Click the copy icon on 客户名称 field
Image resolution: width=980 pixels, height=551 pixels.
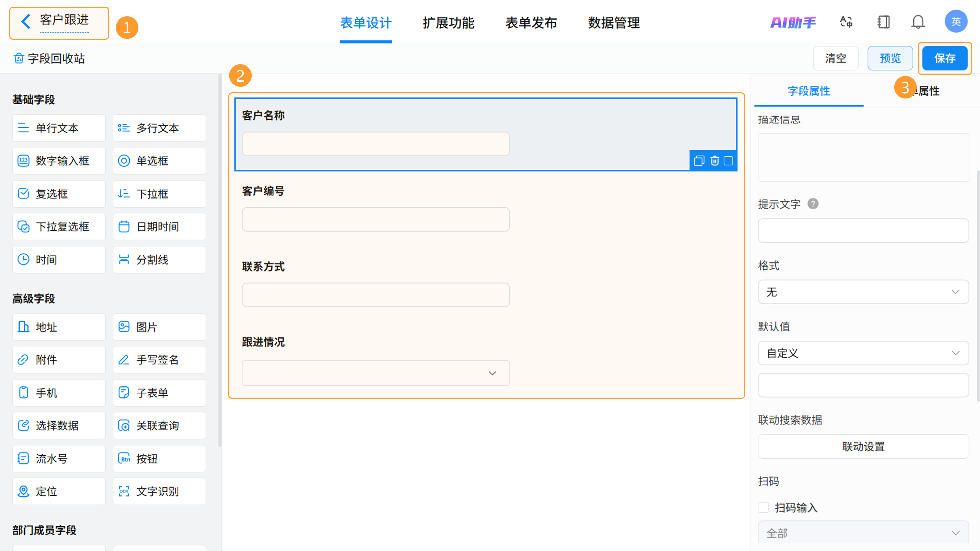[699, 161]
